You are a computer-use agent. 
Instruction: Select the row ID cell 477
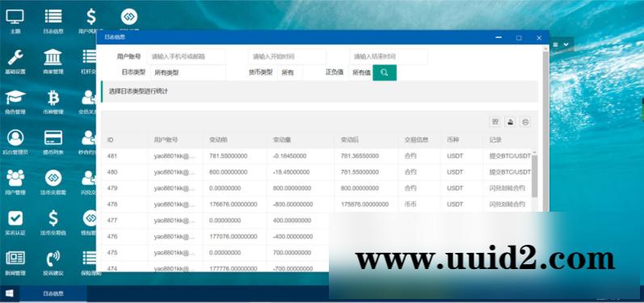[x=112, y=221]
